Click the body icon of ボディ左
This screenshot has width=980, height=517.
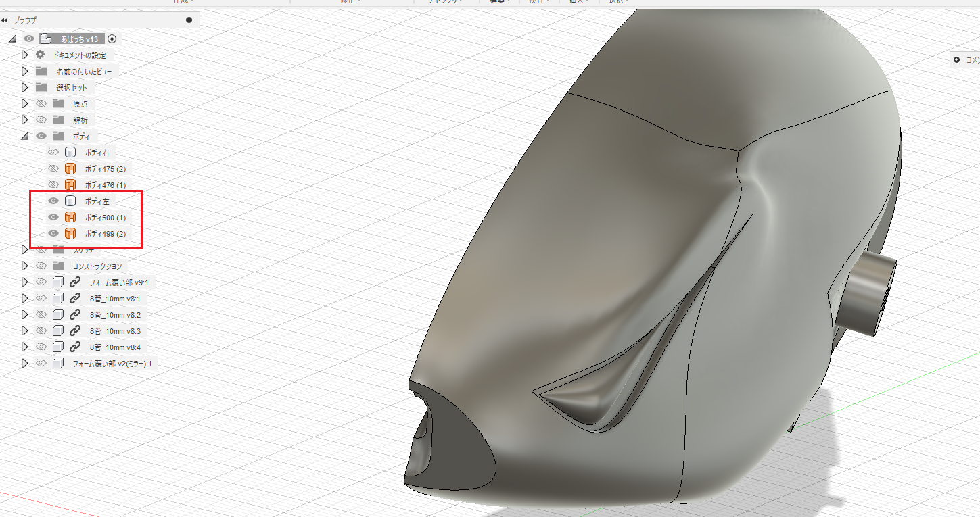tap(70, 201)
